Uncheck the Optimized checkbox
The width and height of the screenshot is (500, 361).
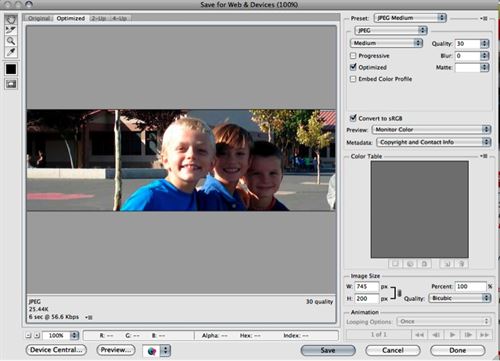point(353,67)
